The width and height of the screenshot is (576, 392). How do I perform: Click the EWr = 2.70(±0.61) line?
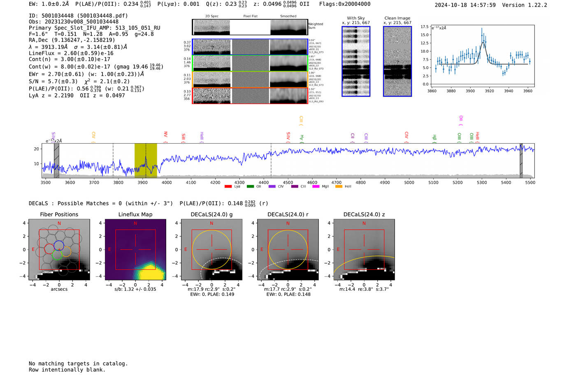coord(86,74)
